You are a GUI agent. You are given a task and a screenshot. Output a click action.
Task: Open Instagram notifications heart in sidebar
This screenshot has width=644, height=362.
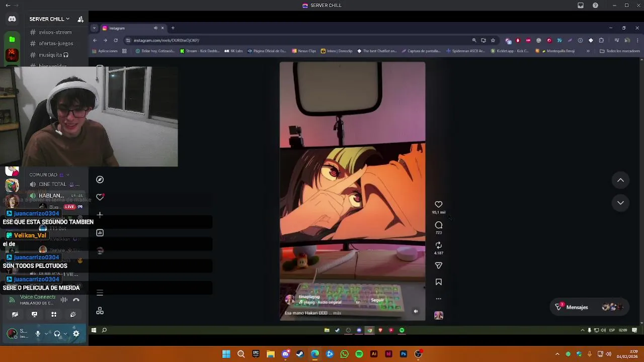tap(100, 197)
